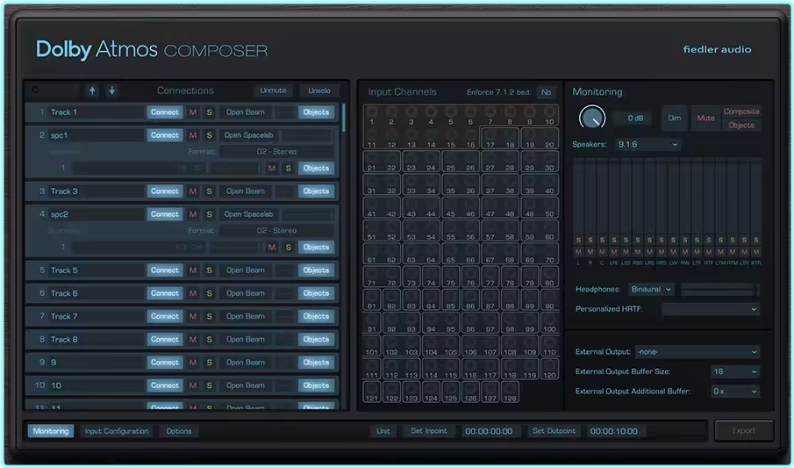Select input channel 41 cell
The image size is (794, 468).
coord(372,208)
